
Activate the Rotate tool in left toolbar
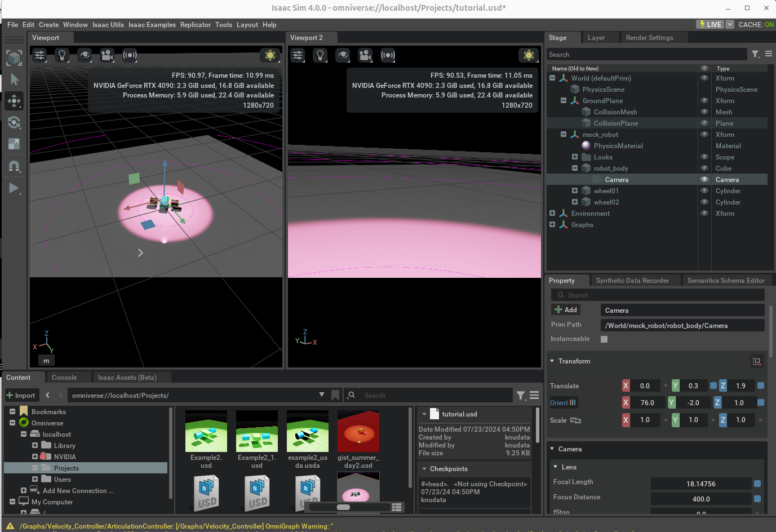click(14, 122)
